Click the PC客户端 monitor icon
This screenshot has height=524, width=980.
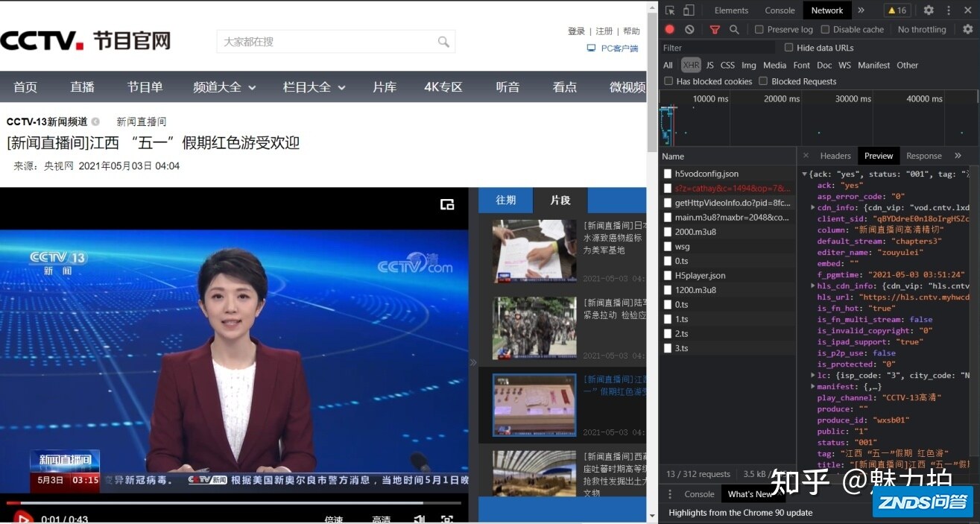point(591,48)
